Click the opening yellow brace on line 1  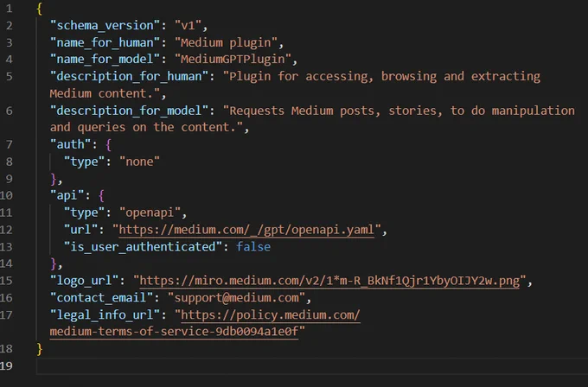pos(40,9)
